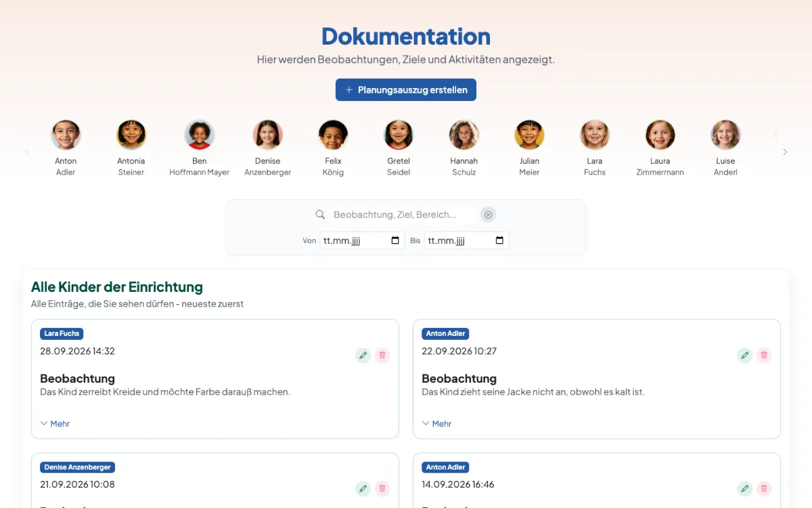Edit the Lara Fuchs 28.09.2026 entry
Screen dimensions: 812x508
pyautogui.click(x=363, y=355)
